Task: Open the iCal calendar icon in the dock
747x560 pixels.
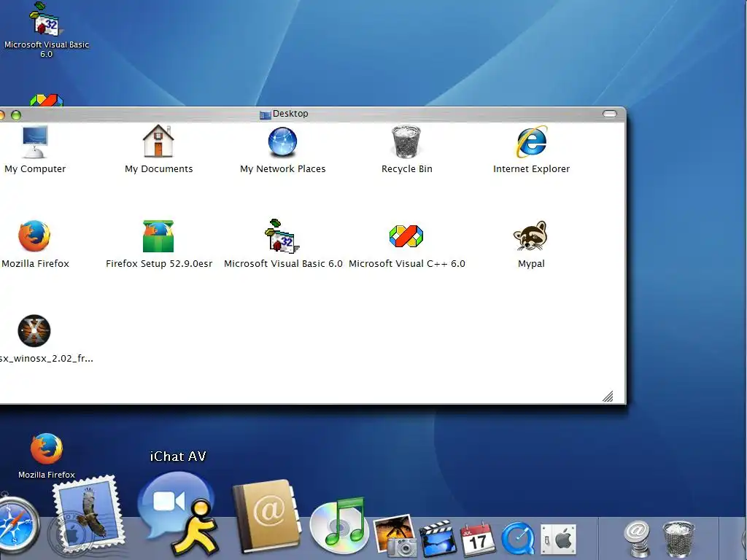Action: [477, 538]
